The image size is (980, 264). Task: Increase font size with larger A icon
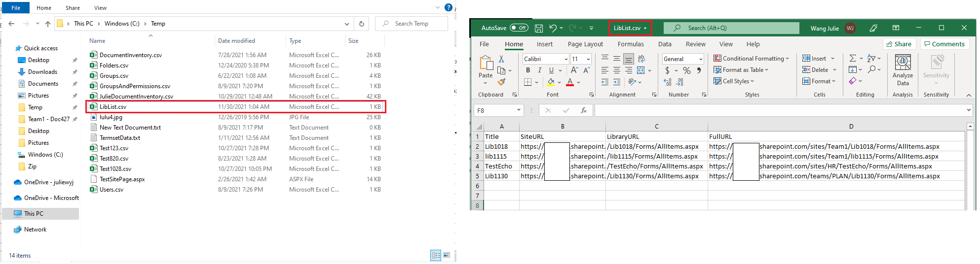point(574,70)
